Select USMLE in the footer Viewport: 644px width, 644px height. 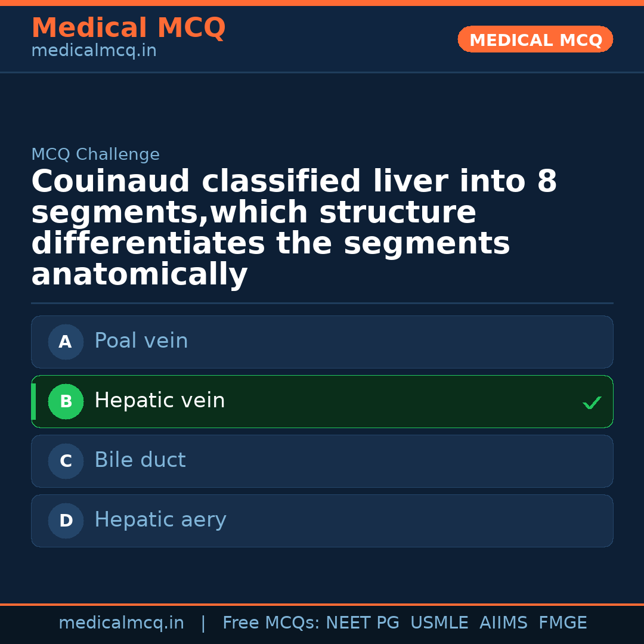tap(439, 623)
